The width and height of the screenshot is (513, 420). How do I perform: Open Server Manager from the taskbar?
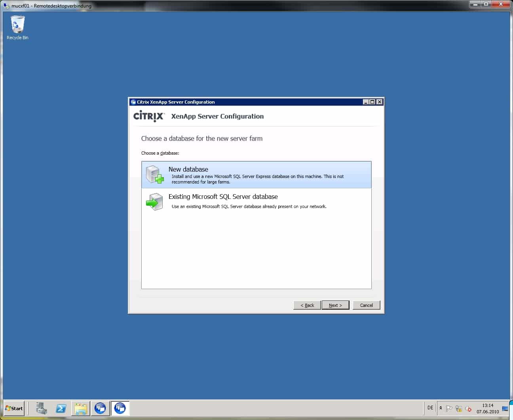(41, 409)
